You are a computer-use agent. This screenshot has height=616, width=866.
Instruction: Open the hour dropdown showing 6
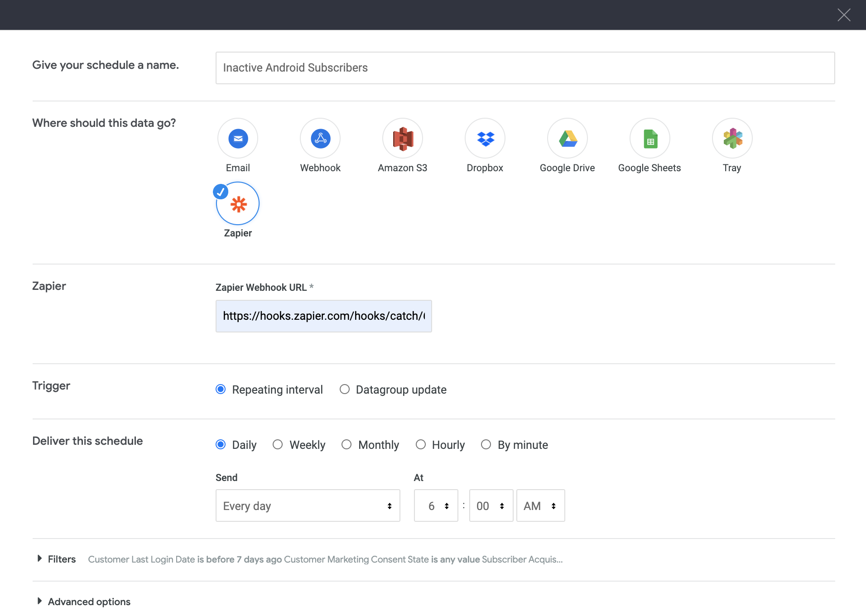(x=436, y=505)
